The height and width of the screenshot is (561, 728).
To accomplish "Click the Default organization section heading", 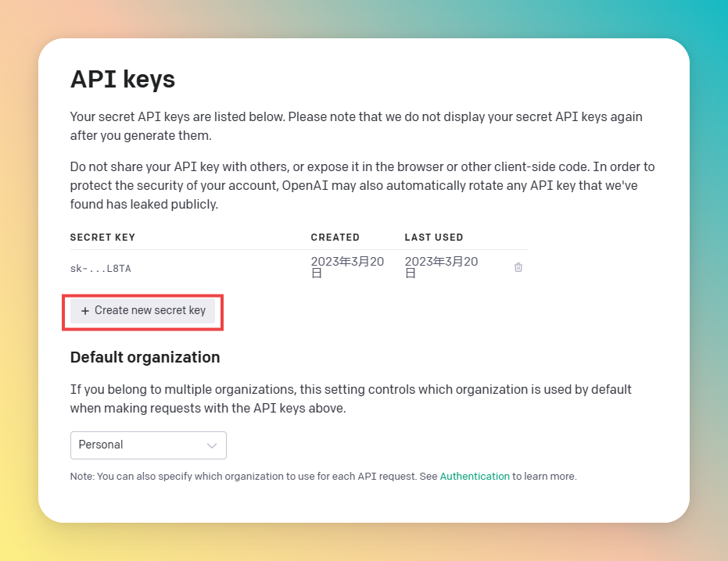I will (x=145, y=357).
